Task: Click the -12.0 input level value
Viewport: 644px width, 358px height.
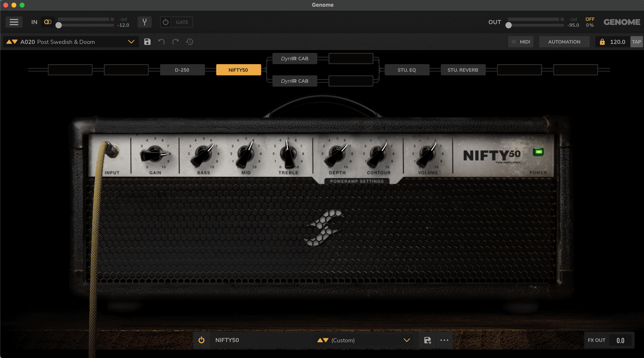Action: click(123, 25)
